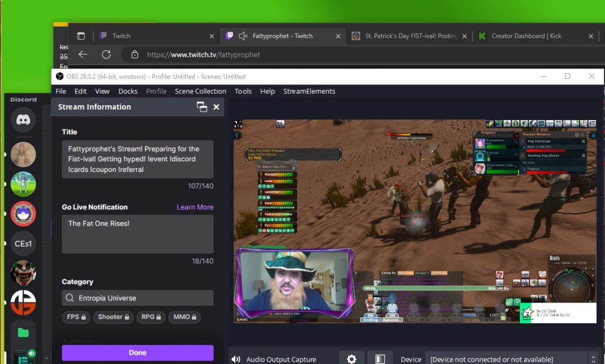This screenshot has width=605, height=364.
Task: Open the orange and white logo server in Discord
Action: (x=23, y=303)
